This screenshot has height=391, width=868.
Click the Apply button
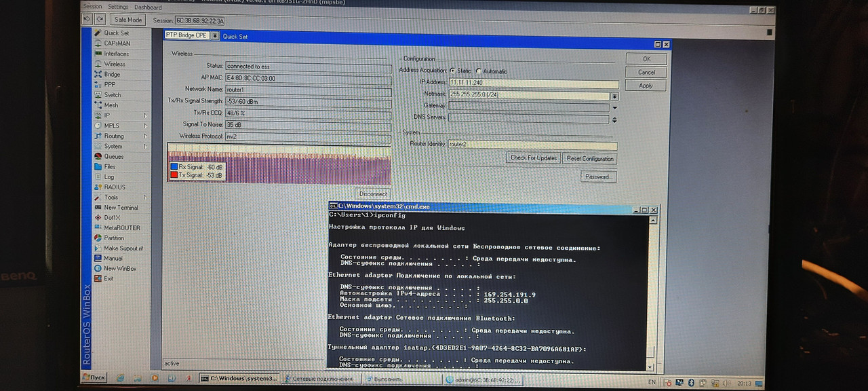click(646, 86)
